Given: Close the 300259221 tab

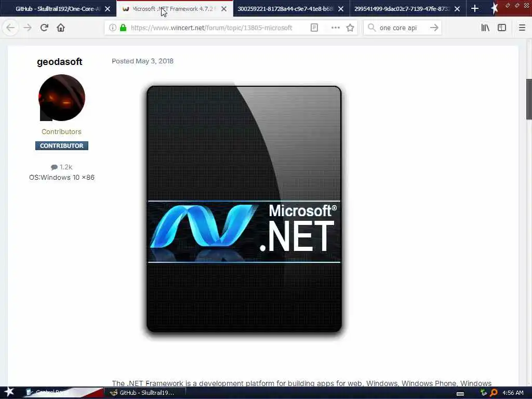Looking at the screenshot, I should pos(341,9).
